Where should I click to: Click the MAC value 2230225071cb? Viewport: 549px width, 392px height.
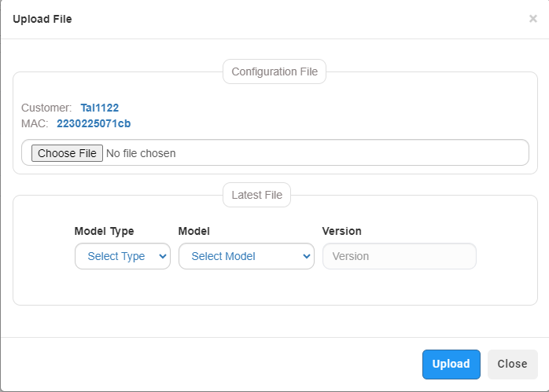[x=94, y=123]
